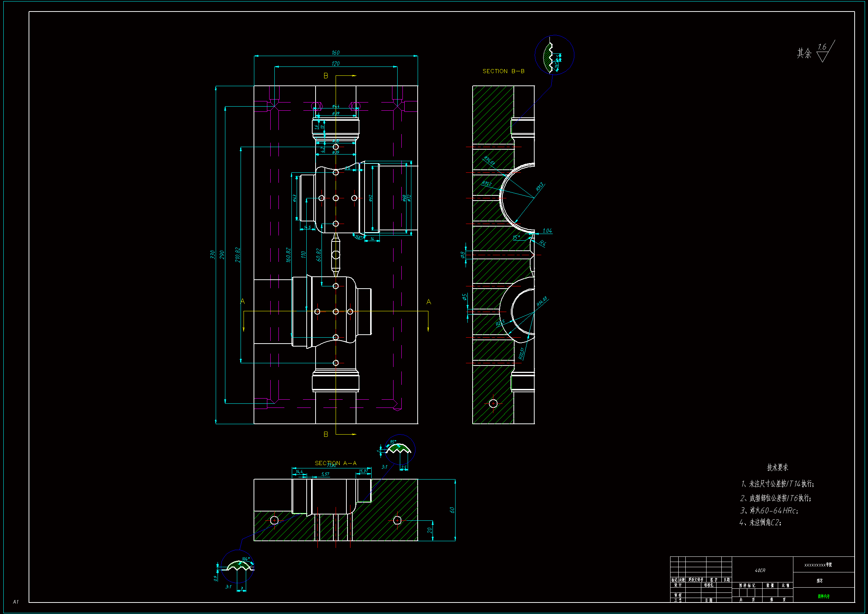Select the 120 horizontal dimension text
Viewport: 868px width, 614px height.
335,64
